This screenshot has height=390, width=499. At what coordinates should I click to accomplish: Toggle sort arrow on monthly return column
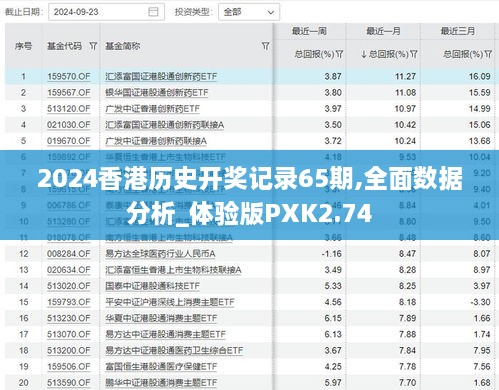[x=364, y=54]
